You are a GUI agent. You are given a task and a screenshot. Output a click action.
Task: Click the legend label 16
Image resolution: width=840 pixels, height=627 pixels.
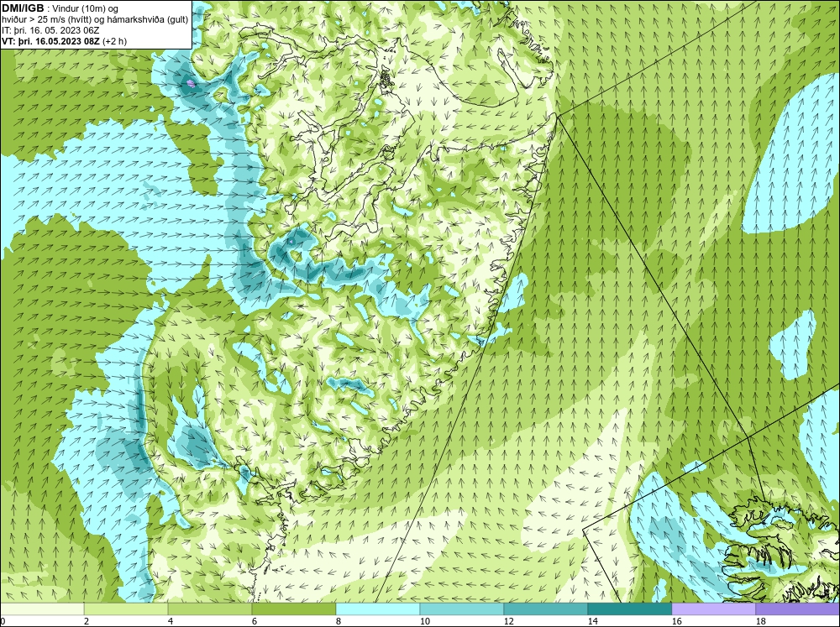(676, 621)
